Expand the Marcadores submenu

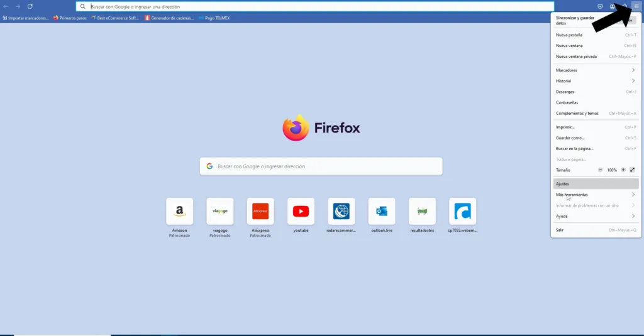point(596,70)
